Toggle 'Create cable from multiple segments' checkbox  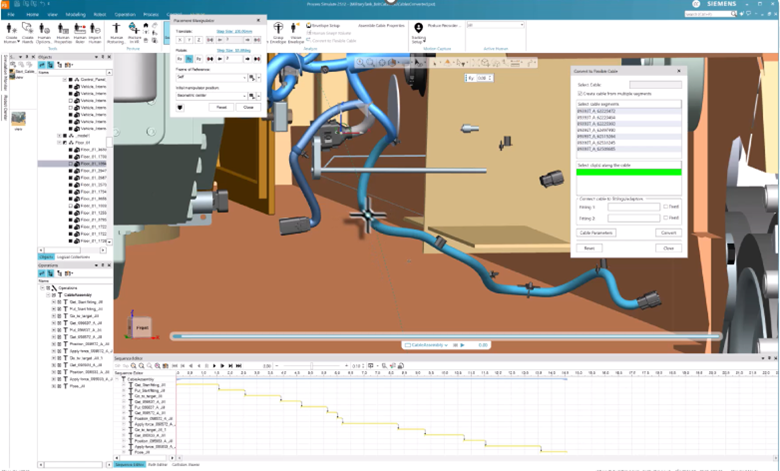click(x=580, y=93)
